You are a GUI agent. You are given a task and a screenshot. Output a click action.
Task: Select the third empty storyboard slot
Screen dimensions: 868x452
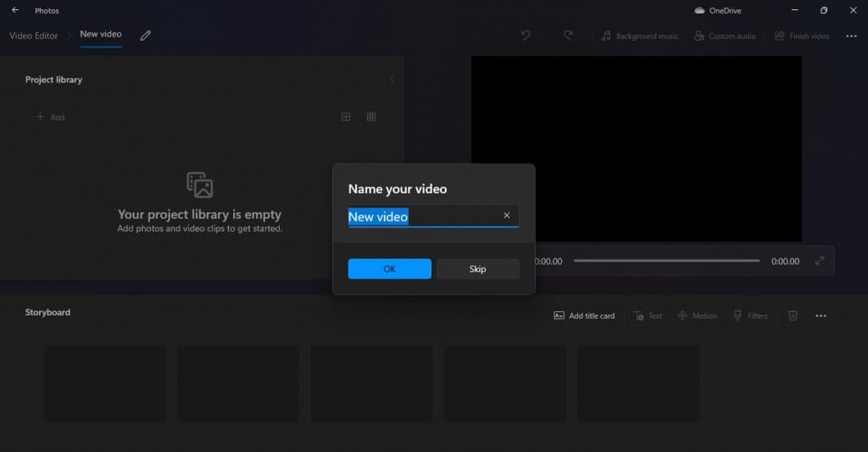point(371,383)
